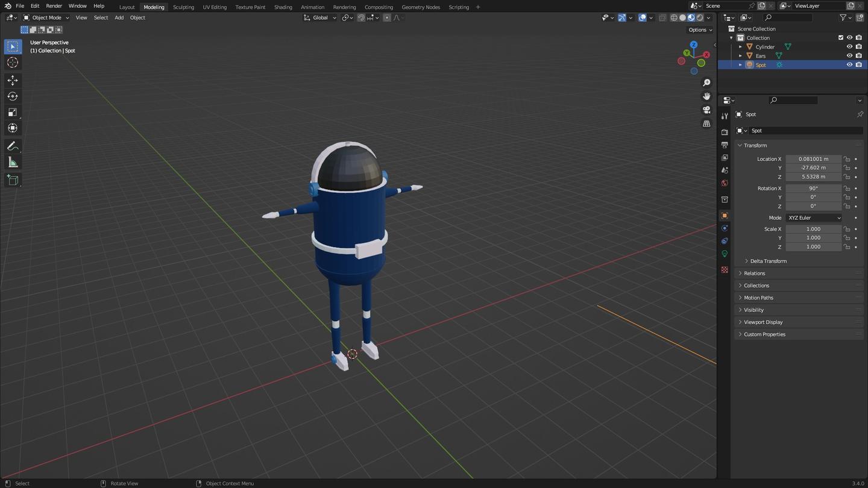The height and width of the screenshot is (488, 868).
Task: Select the Rotate tool
Action: 13,96
